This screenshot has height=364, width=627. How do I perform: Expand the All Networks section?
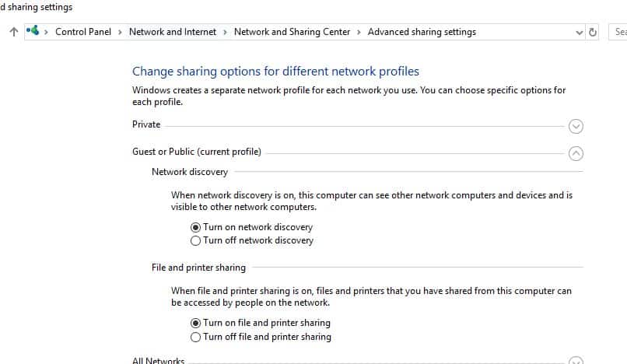tap(576, 361)
